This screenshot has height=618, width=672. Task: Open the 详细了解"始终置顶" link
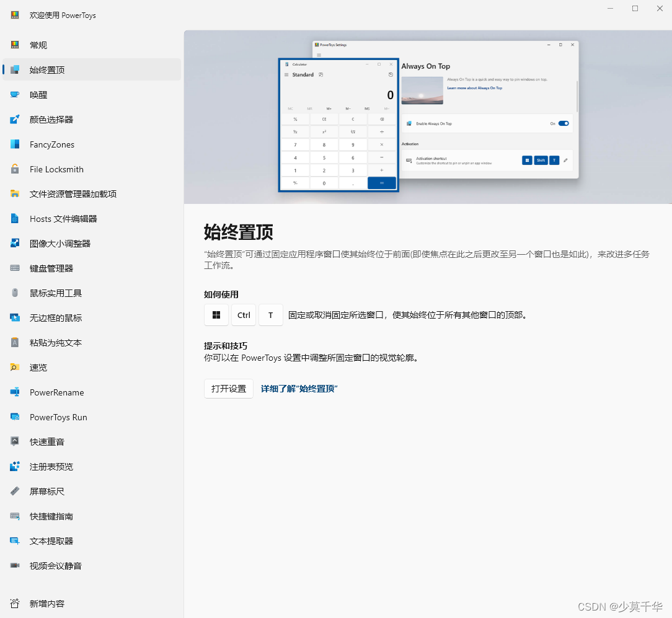coord(299,389)
